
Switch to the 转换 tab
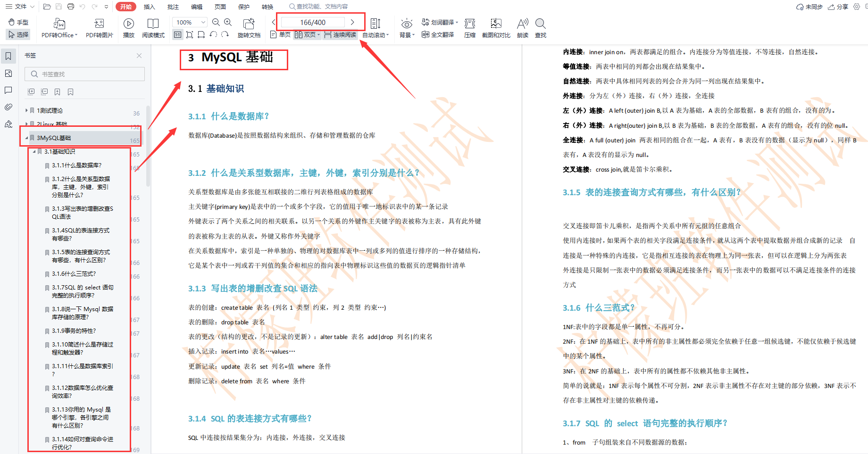[267, 7]
